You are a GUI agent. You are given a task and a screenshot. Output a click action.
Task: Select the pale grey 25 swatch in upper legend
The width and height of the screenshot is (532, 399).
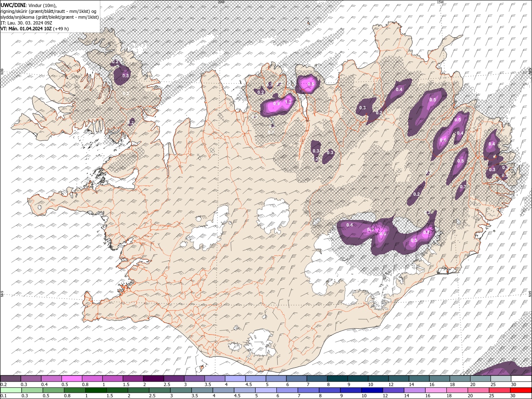[x=501, y=379]
